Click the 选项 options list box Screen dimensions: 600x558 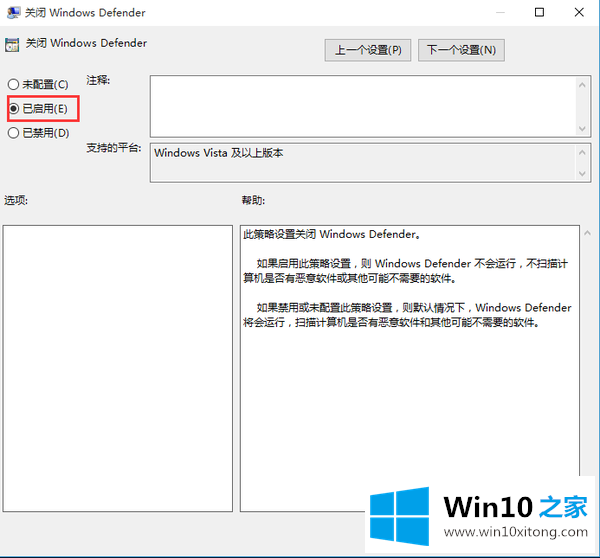click(x=117, y=368)
